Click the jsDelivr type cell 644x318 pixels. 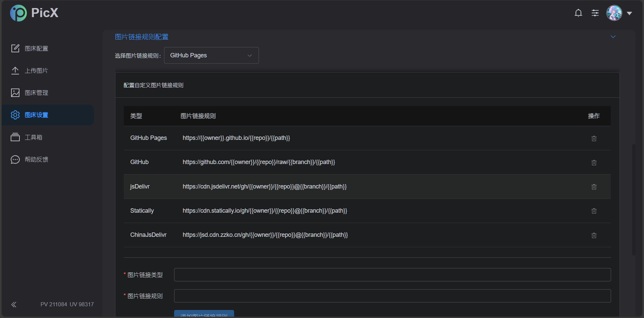click(x=140, y=187)
